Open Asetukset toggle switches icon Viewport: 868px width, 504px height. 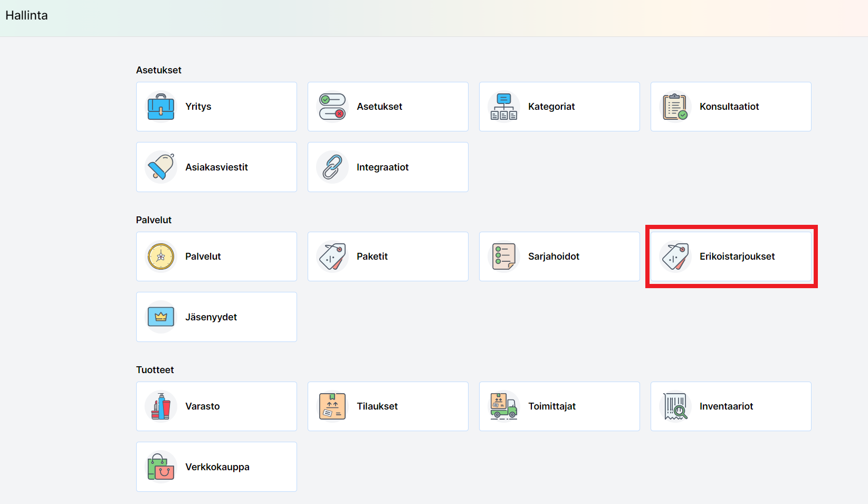click(x=332, y=107)
